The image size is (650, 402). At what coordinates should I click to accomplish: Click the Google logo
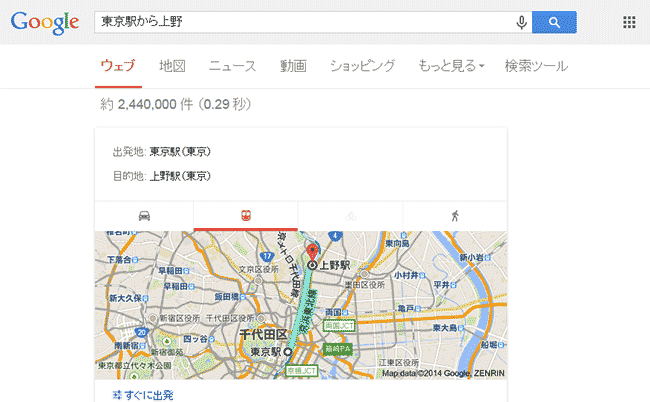pyautogui.click(x=45, y=23)
